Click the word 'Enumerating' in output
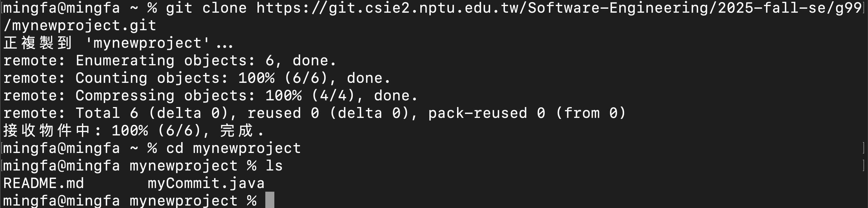Image resolution: width=868 pixels, height=208 pixels. tap(125, 60)
